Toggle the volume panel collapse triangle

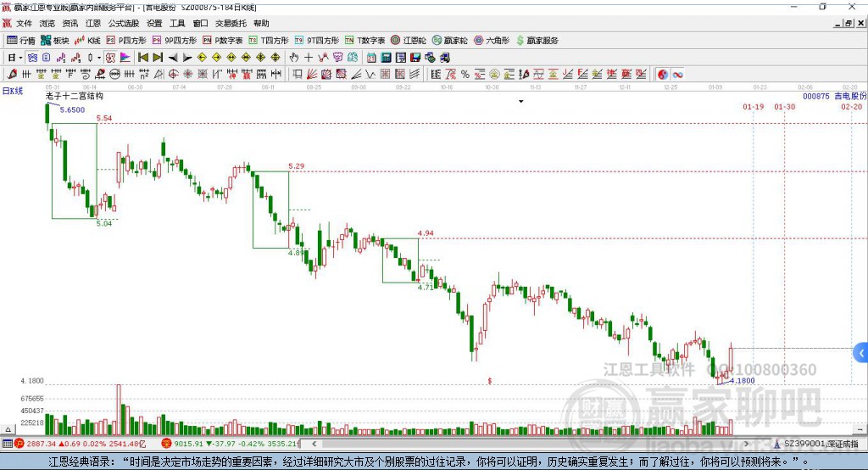[x=8, y=429]
